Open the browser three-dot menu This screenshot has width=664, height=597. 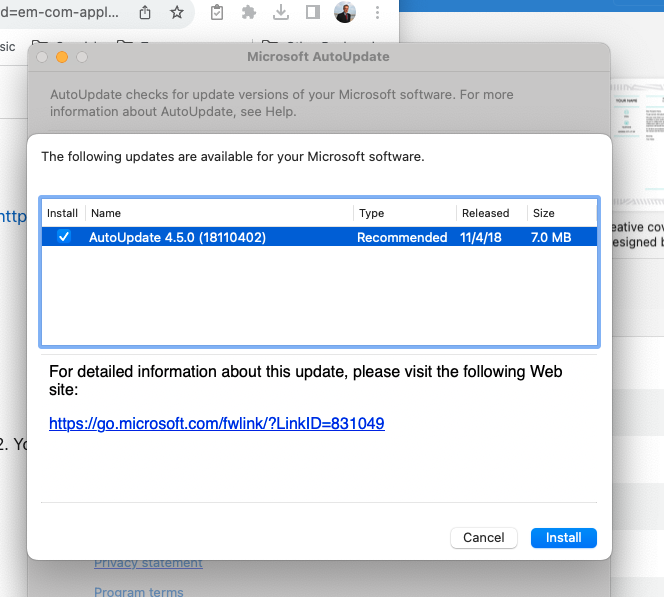(377, 12)
